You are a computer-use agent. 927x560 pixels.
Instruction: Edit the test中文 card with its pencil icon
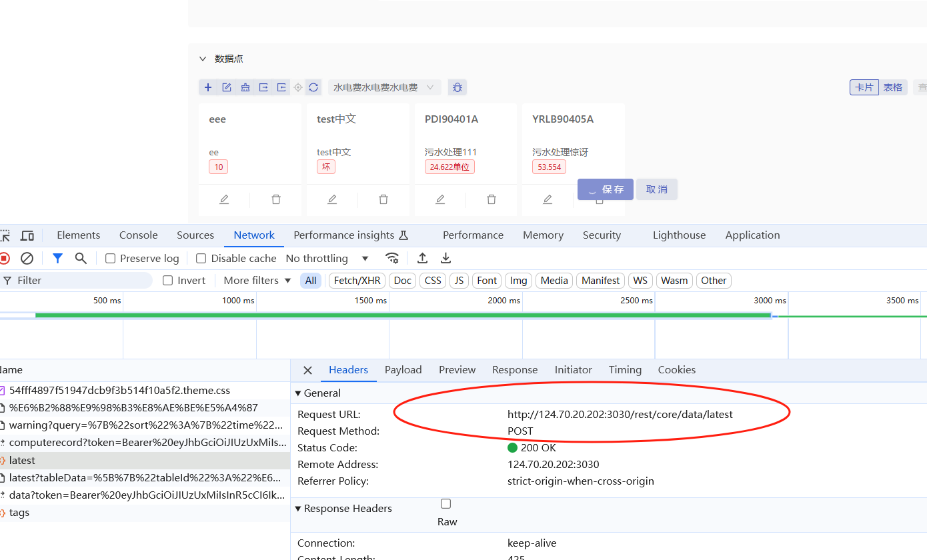pyautogui.click(x=332, y=199)
